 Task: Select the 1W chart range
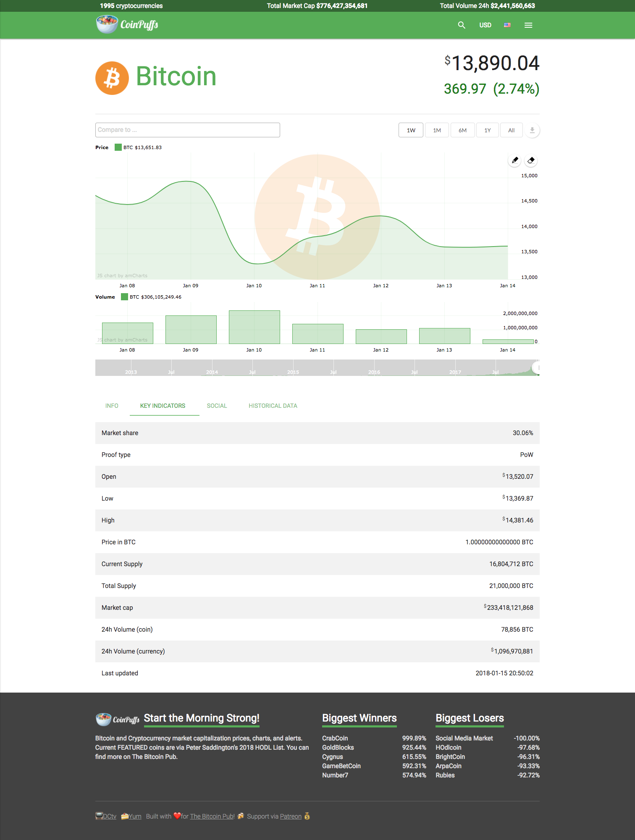pos(411,130)
